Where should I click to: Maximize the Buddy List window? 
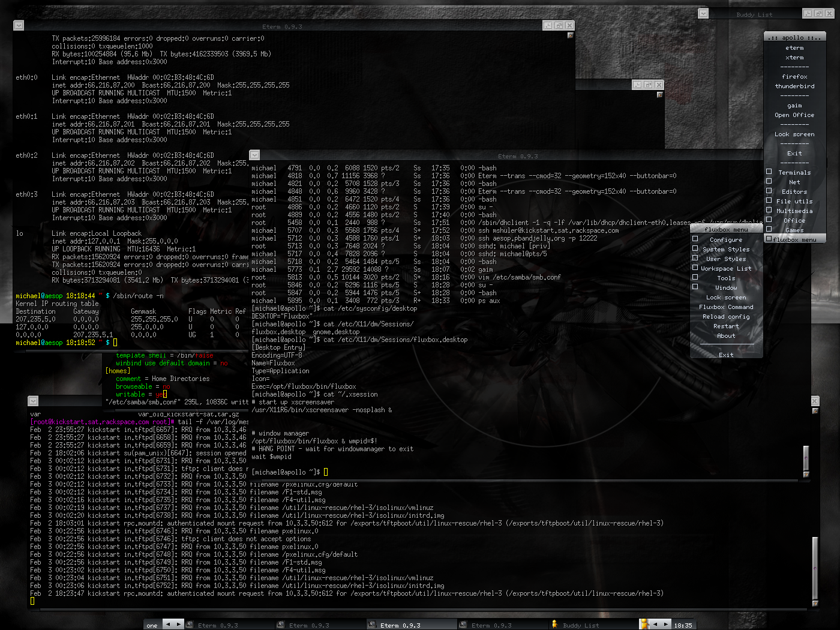tap(819, 13)
